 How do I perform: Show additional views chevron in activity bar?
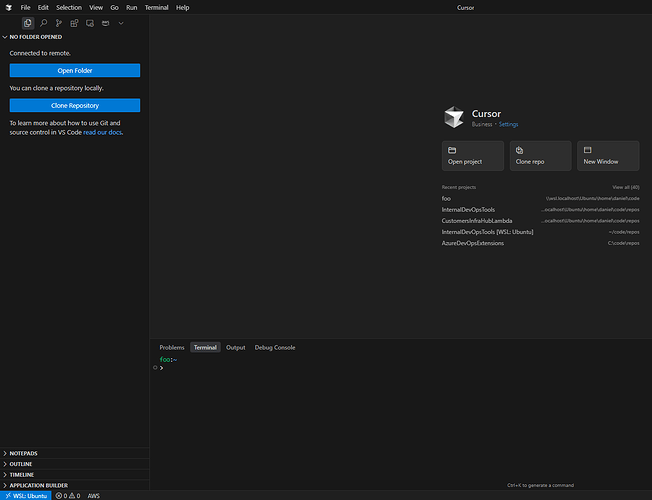[x=121, y=23]
